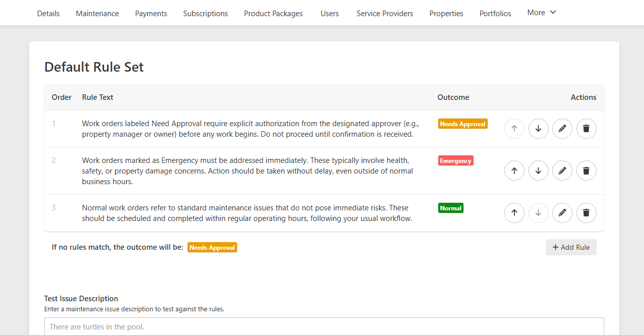644x335 pixels.
Task: Click the Test Issue Description input field
Action: pyautogui.click(x=324, y=326)
